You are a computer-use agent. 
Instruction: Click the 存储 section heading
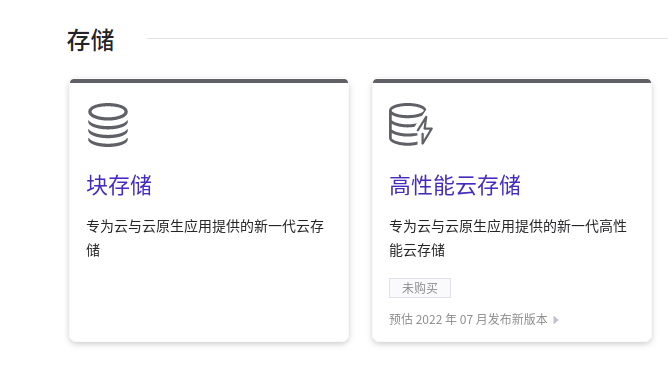click(x=90, y=40)
